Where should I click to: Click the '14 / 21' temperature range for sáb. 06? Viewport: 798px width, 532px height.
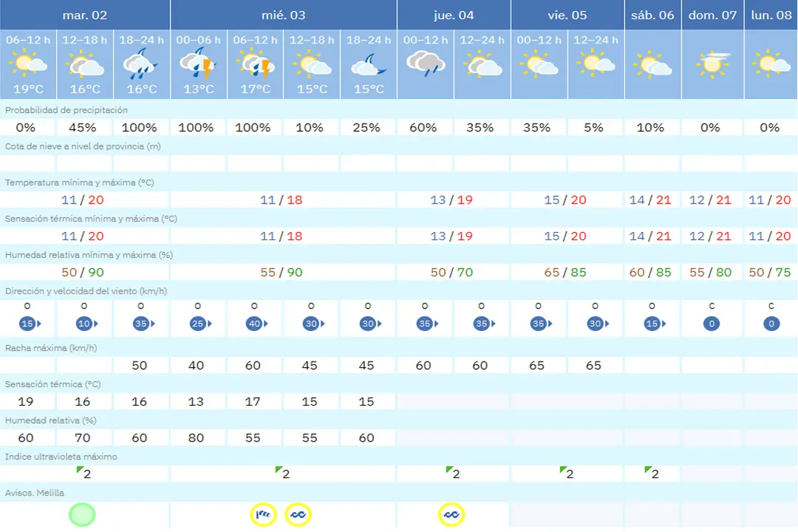[x=650, y=199]
